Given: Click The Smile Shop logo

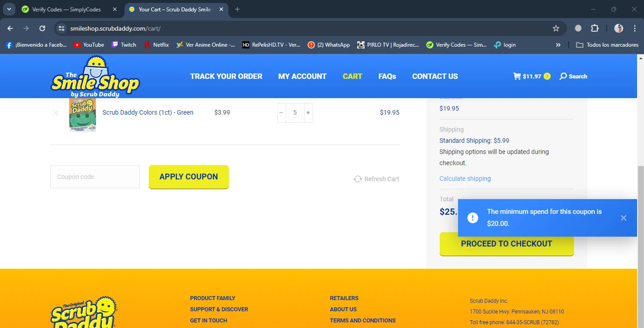Looking at the screenshot, I should (95, 76).
